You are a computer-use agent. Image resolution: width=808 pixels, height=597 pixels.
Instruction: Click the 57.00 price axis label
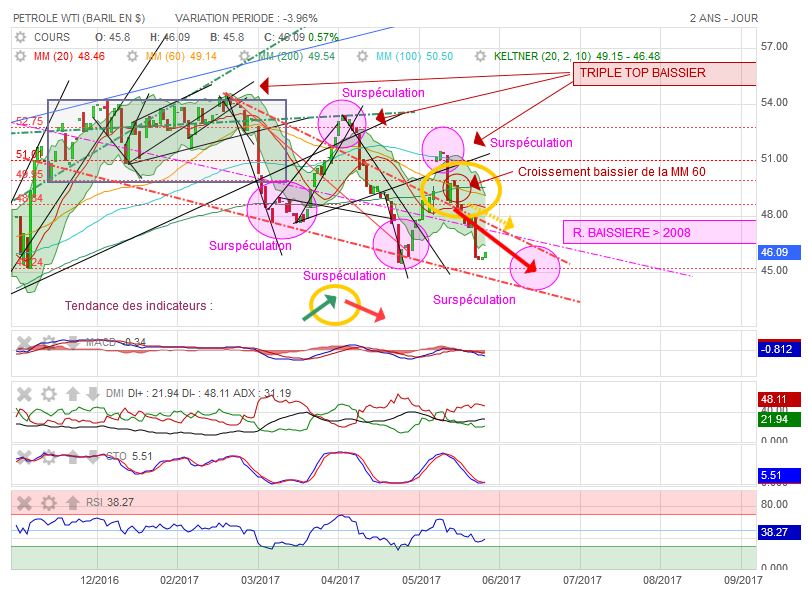tap(774, 46)
